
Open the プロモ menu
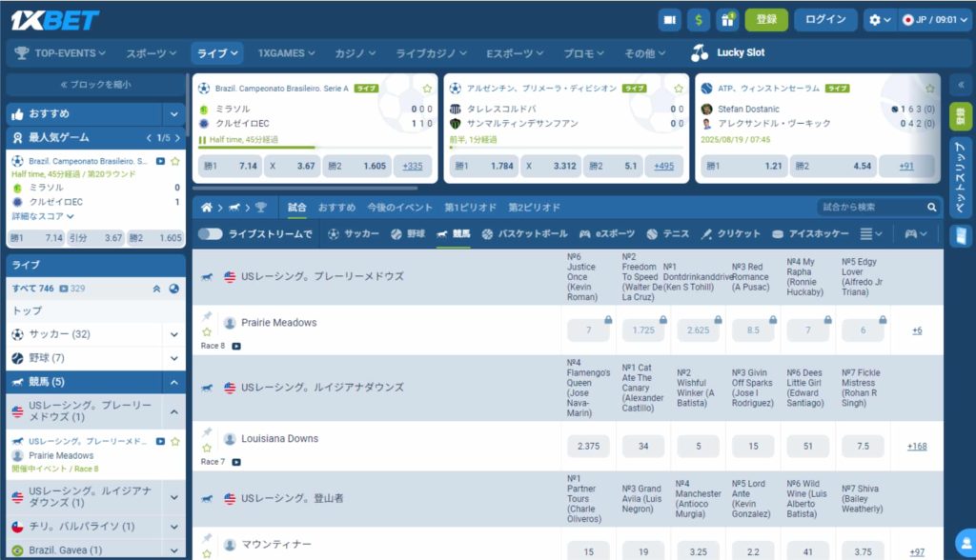583,53
